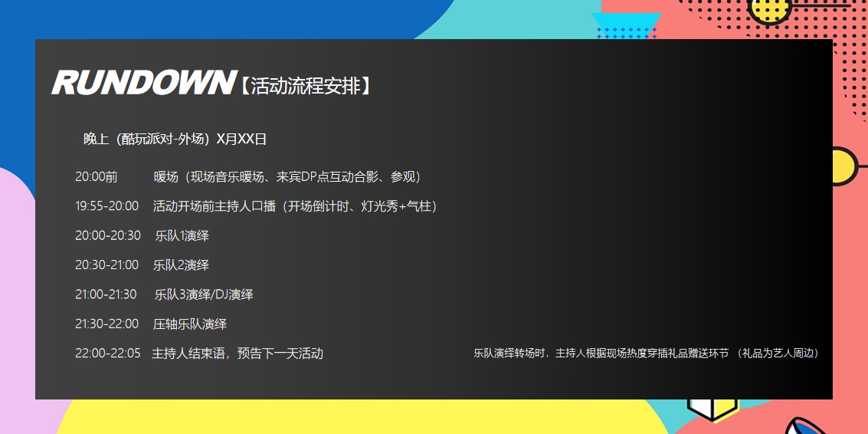Select the text 压轴乐队演绎
This screenshot has height=434, width=868.
(x=190, y=324)
